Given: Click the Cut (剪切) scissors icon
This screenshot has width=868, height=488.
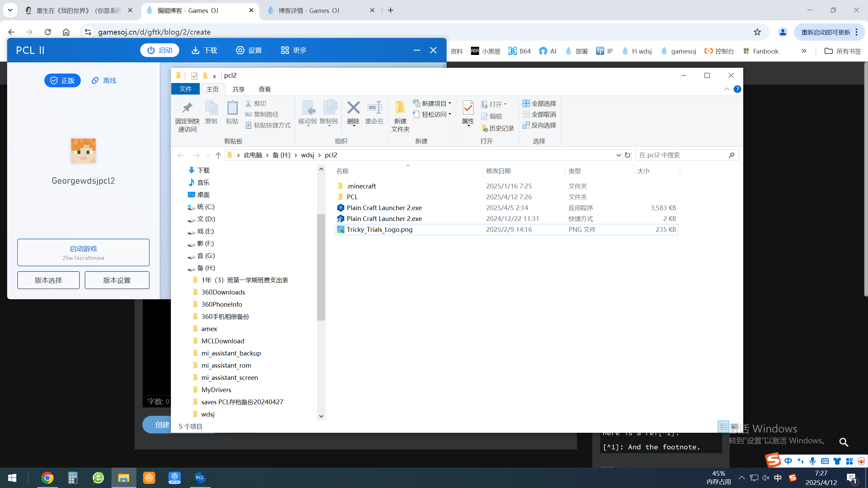Looking at the screenshot, I should tap(248, 103).
